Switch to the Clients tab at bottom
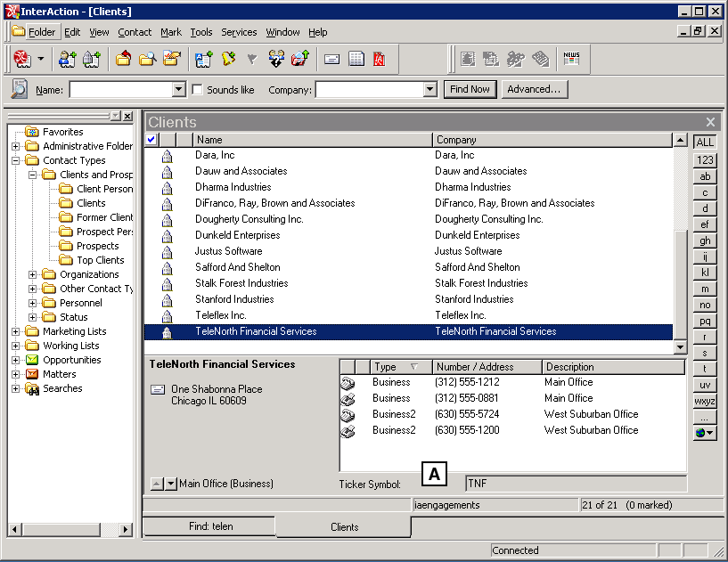This screenshot has width=728, height=562. (343, 526)
